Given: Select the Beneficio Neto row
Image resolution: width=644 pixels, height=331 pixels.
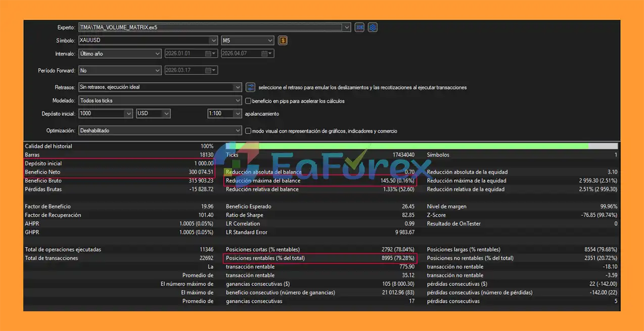Looking at the screenshot, I should (119, 172).
